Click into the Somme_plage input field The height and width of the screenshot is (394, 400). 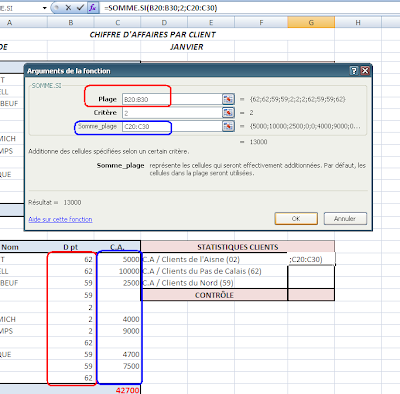[x=172, y=126]
